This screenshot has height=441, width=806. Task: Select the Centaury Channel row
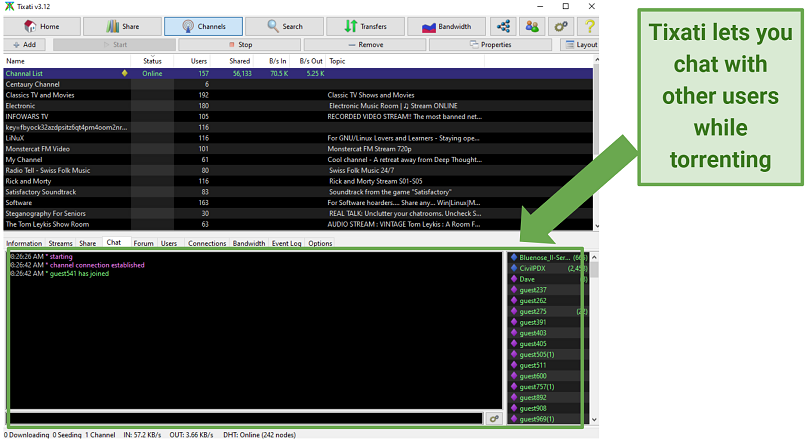coord(298,84)
